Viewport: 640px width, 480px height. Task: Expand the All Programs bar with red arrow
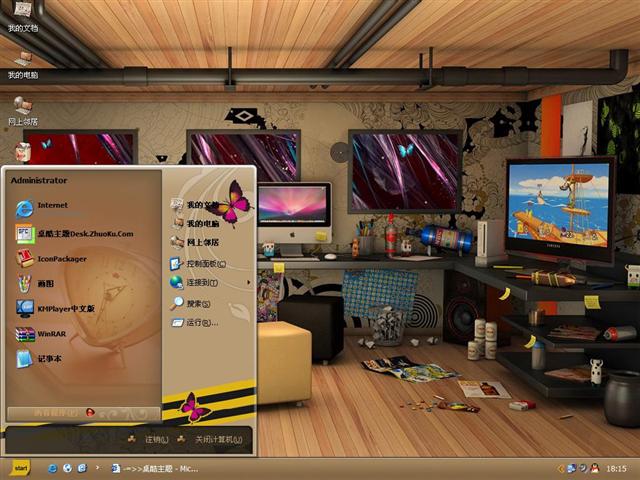(84, 413)
